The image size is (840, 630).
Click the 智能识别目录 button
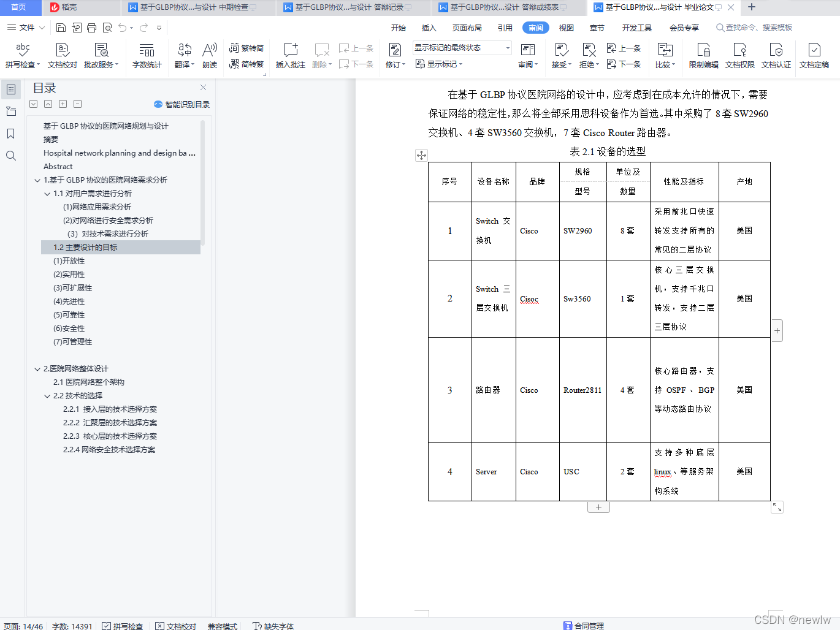(181, 104)
